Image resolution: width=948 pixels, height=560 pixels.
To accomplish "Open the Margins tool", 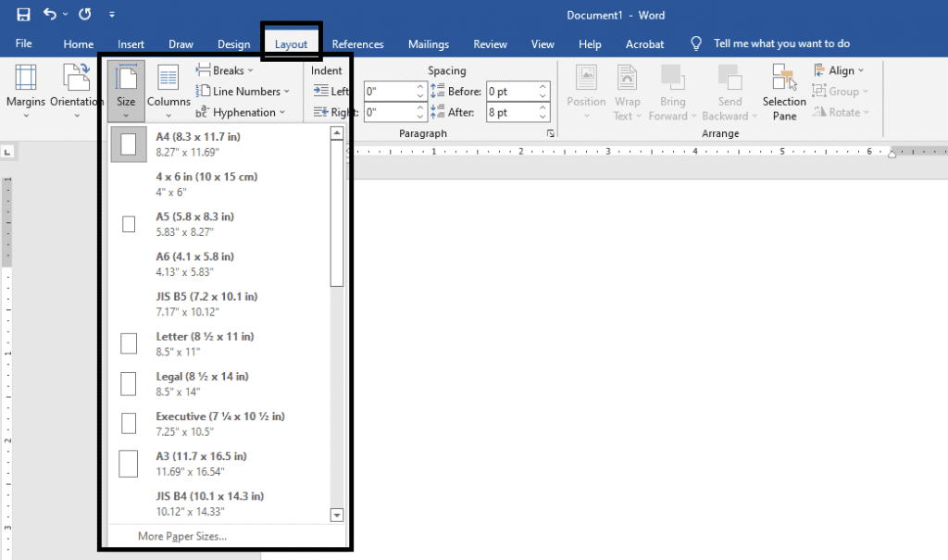I will (25, 91).
